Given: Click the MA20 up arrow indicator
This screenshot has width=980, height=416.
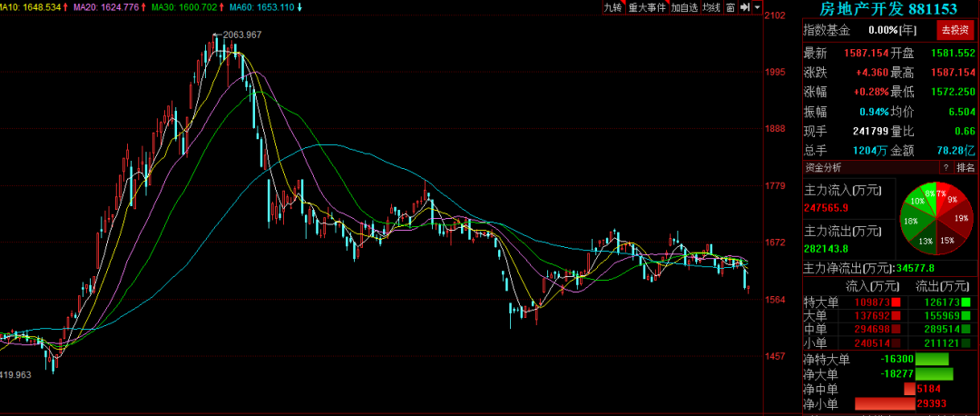Looking at the screenshot, I should coord(143,7).
